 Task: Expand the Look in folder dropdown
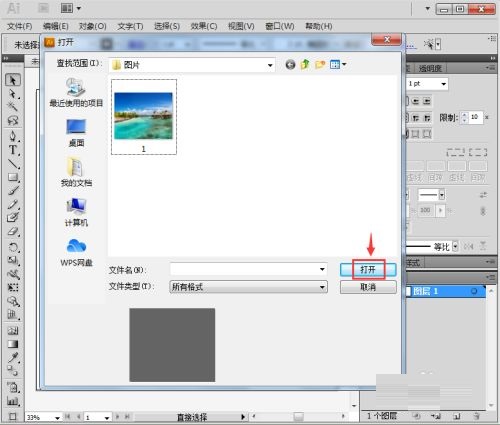pyautogui.click(x=270, y=65)
